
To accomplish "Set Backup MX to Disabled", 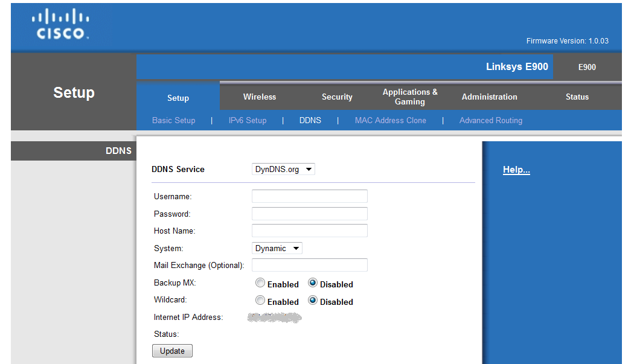I will (x=313, y=283).
